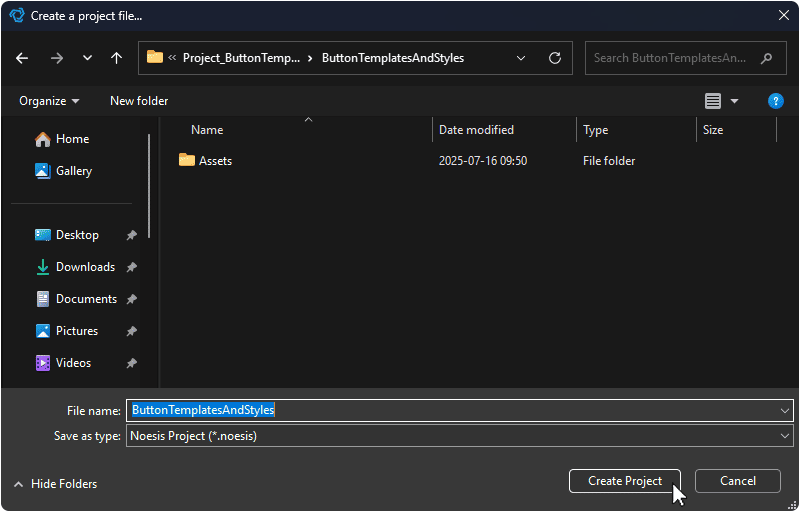This screenshot has width=800, height=512.
Task: Expand address bar previous locations dropdown
Action: 521,58
